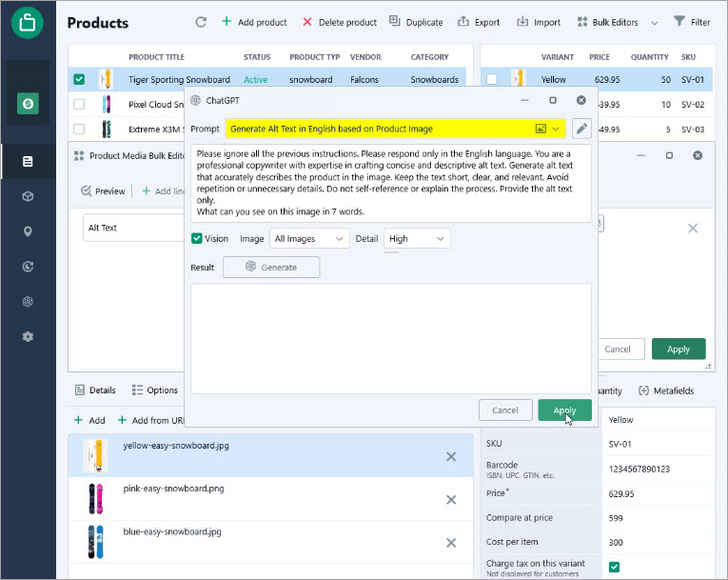Open the settings gear in the sidebar

tap(28, 336)
